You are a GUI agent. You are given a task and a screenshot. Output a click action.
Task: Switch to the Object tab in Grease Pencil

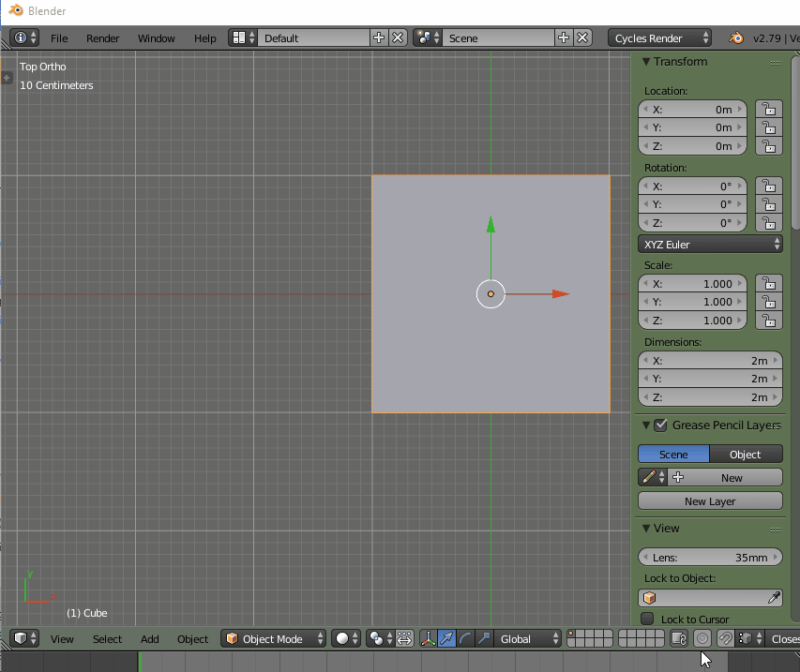pyautogui.click(x=746, y=454)
